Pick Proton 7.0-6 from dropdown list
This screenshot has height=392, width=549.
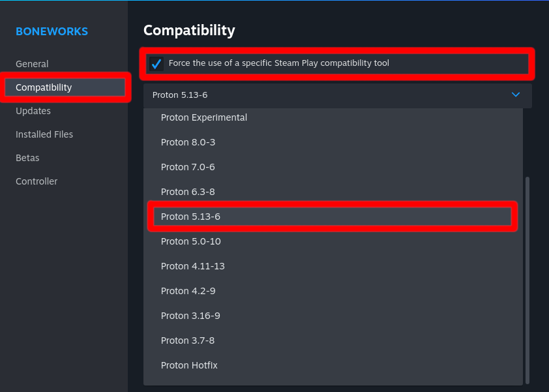click(x=188, y=167)
